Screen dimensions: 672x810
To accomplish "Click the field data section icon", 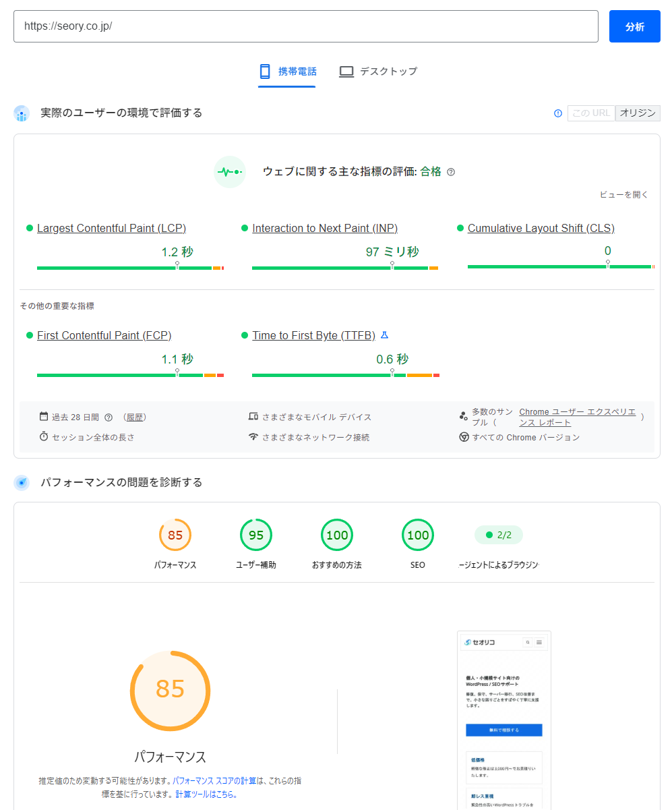I will point(22,113).
